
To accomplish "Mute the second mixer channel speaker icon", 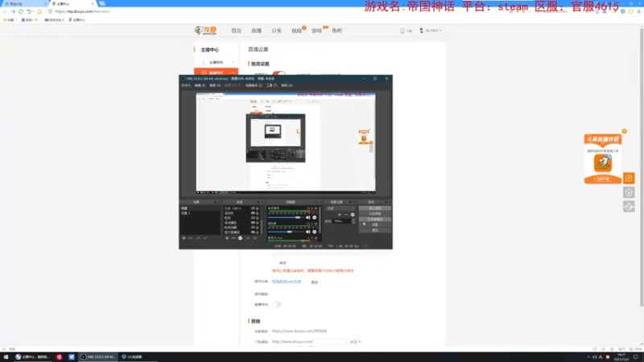I will [308, 232].
